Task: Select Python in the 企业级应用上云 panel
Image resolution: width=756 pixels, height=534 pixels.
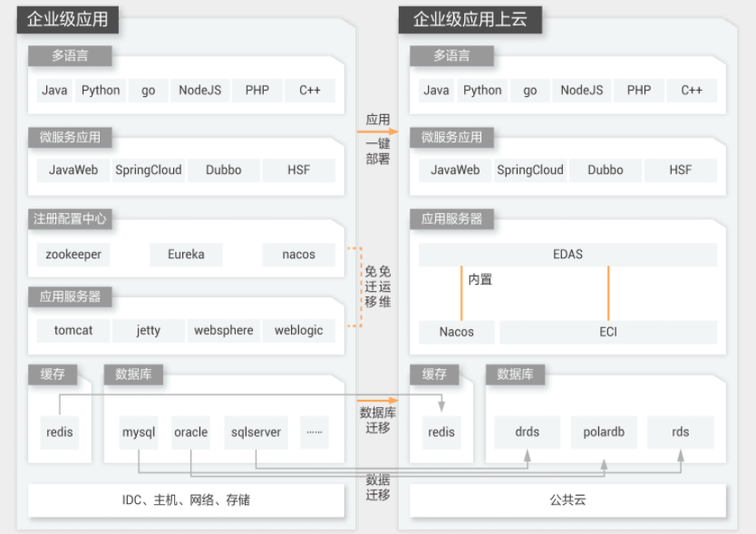Action: coord(482,90)
